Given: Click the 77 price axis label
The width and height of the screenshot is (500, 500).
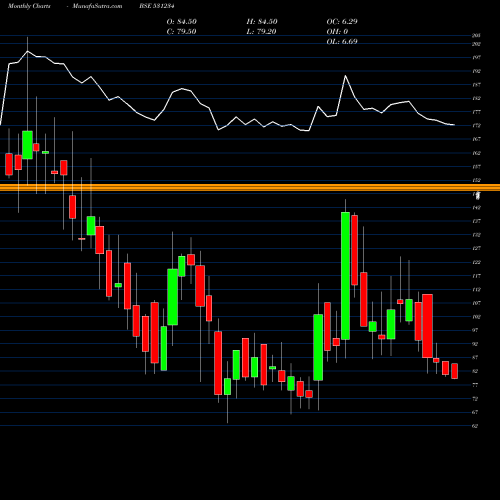Looking at the screenshot, I should pos(475,385).
